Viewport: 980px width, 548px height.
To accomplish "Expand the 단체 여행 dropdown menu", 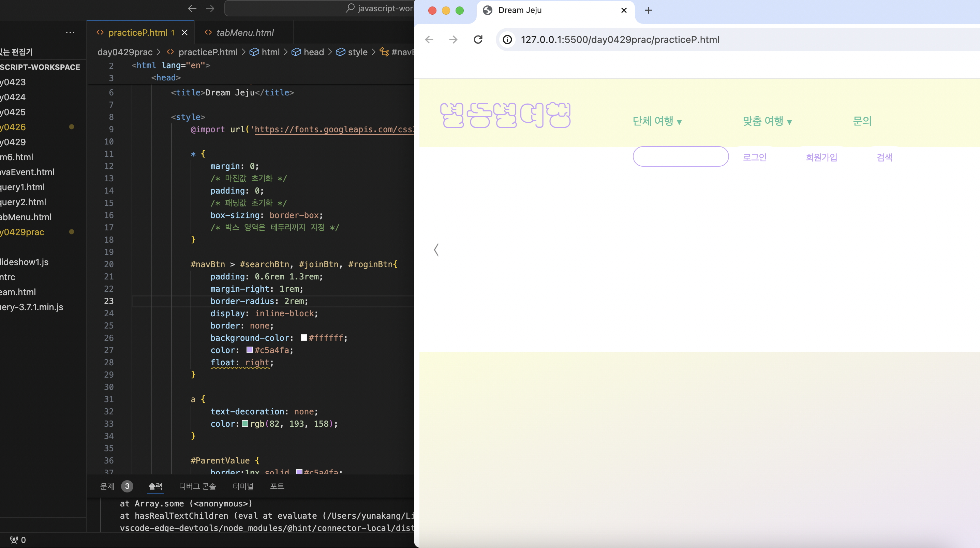I will (657, 121).
